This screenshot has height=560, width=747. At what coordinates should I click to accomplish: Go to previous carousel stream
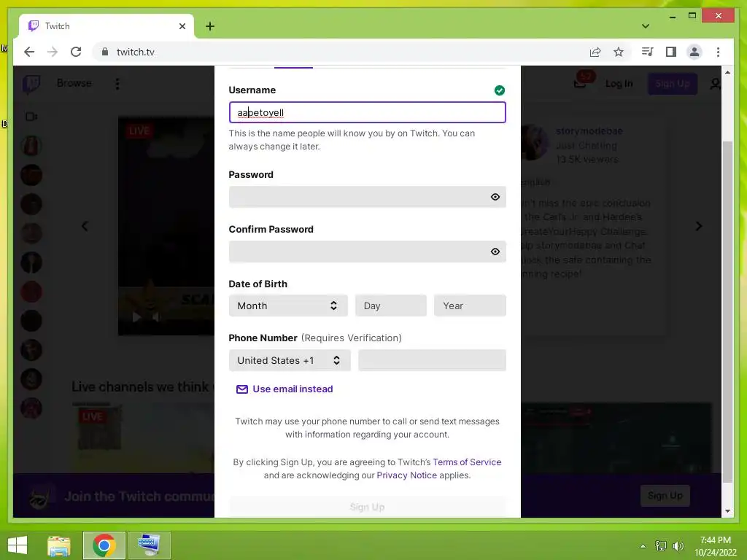[x=85, y=226]
